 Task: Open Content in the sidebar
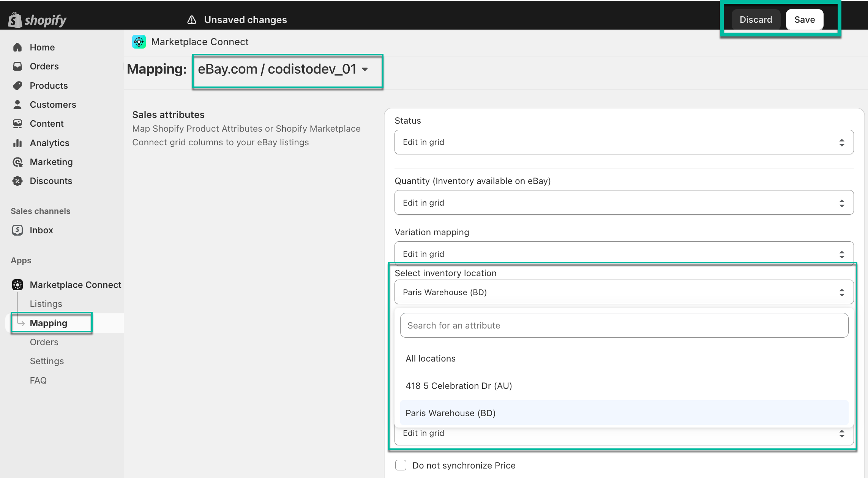47,124
